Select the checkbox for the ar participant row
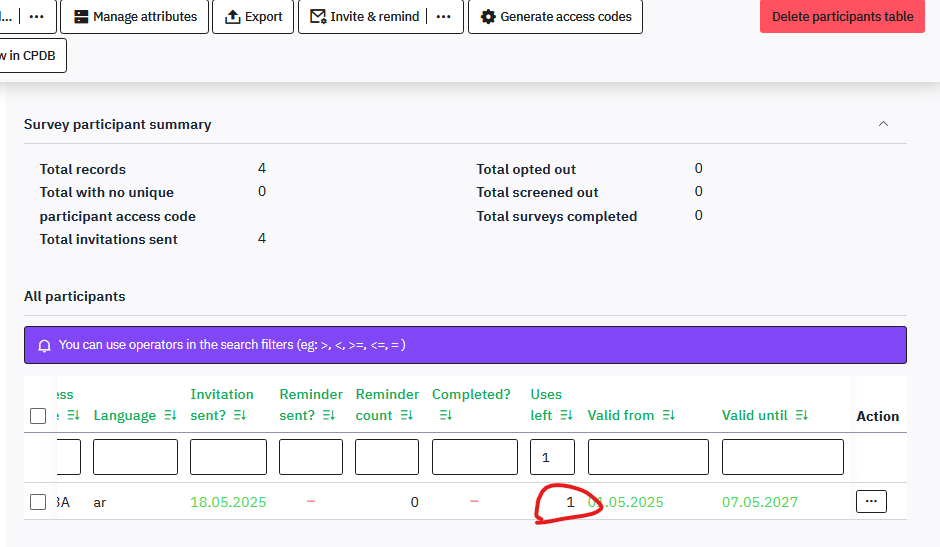This screenshot has width=940, height=547. [38, 502]
